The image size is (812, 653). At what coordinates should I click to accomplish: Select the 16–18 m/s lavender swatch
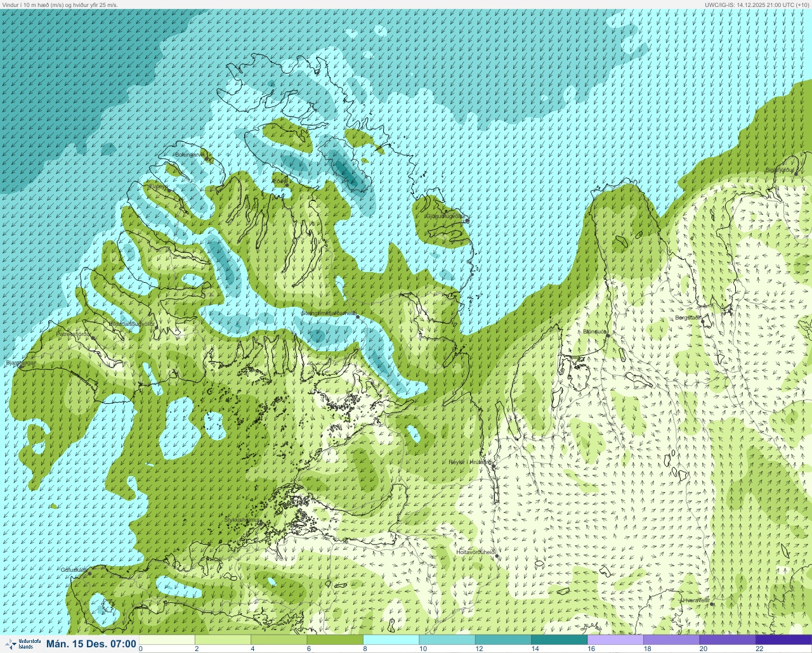click(x=615, y=640)
